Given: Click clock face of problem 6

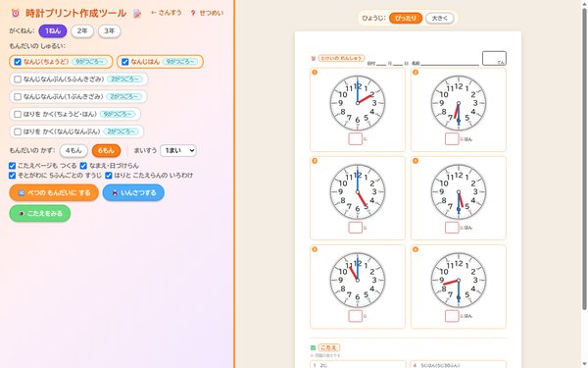Looking at the screenshot, I should 459,280.
